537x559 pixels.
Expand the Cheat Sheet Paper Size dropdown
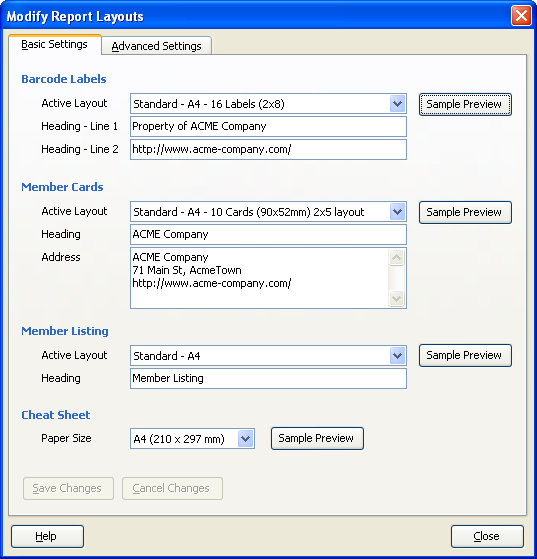245,439
